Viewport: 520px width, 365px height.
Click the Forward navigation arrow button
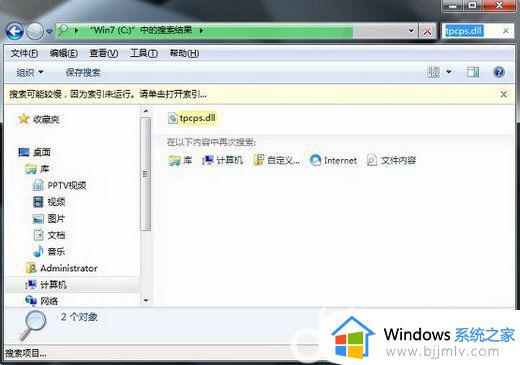[35, 32]
